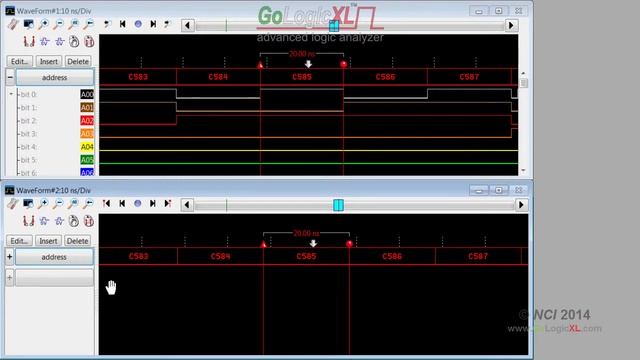640x360 pixels.
Task: Go to last sample in WaveForm#2
Action: point(168,203)
